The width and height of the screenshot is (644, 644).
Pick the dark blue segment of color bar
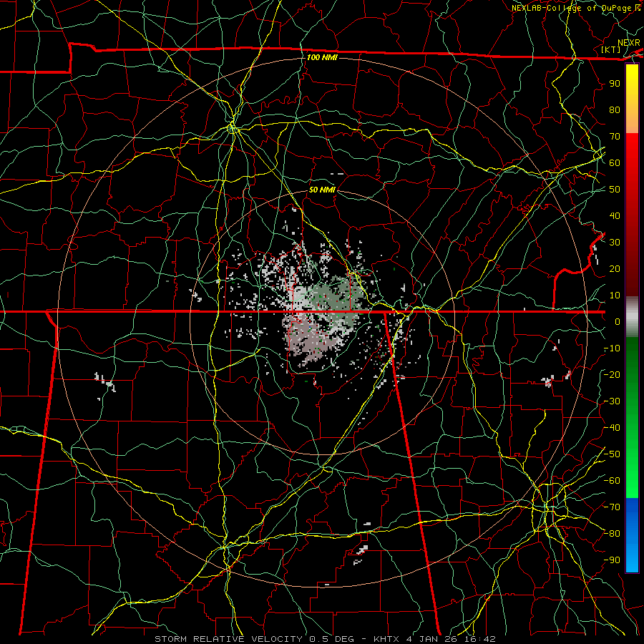coord(632,512)
